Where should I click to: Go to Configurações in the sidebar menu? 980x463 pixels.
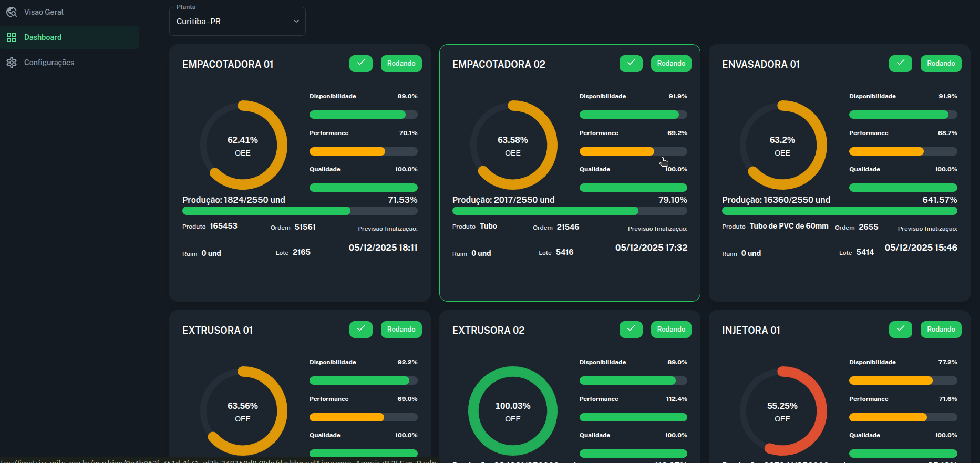point(49,63)
